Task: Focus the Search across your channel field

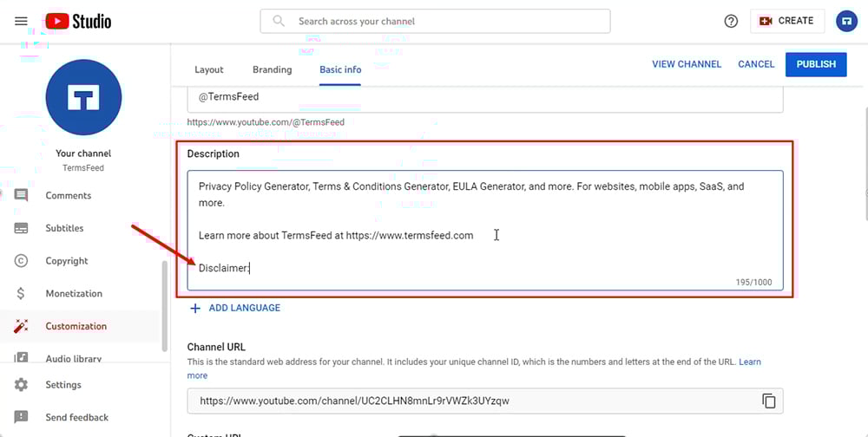Action: coord(435,21)
